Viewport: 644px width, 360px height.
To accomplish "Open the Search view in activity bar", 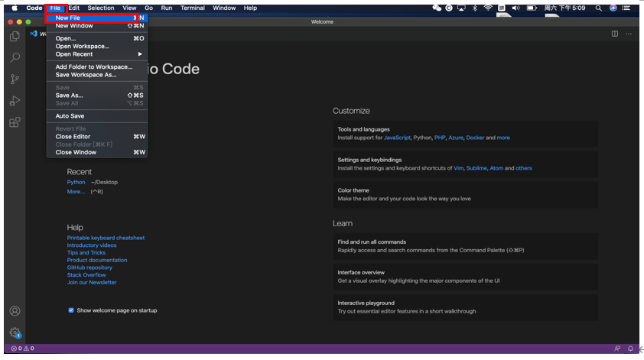I will coord(15,57).
